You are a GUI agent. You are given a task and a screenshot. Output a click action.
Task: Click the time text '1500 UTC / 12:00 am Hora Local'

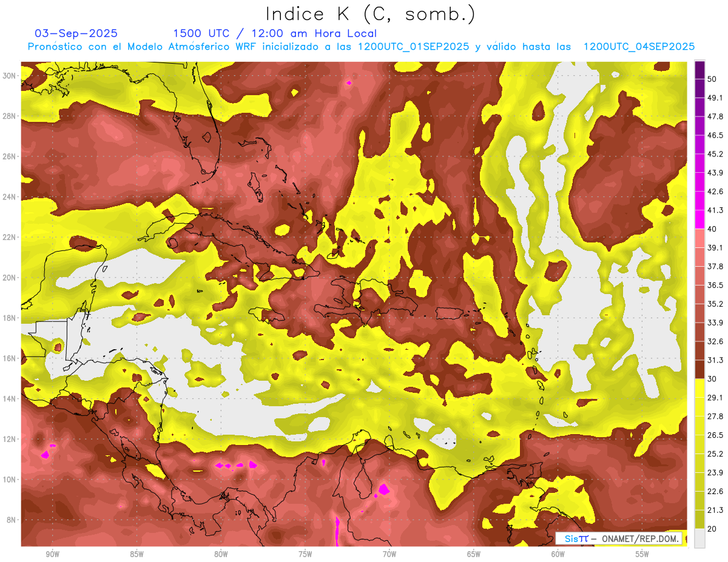click(275, 33)
